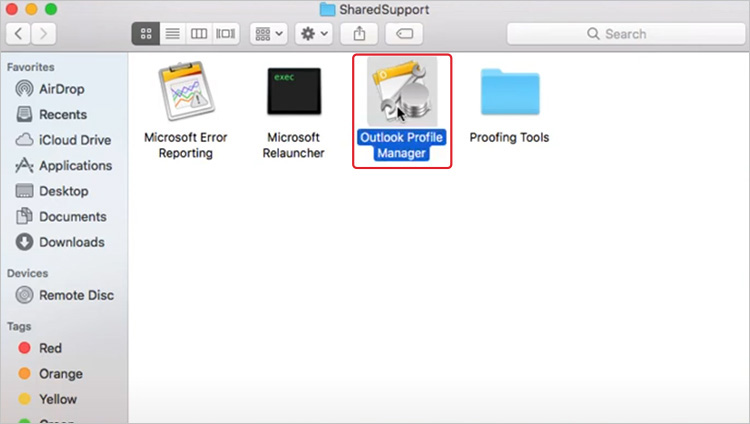The width and height of the screenshot is (750, 424).
Task: Go back with the left arrow button
Action: 18,33
